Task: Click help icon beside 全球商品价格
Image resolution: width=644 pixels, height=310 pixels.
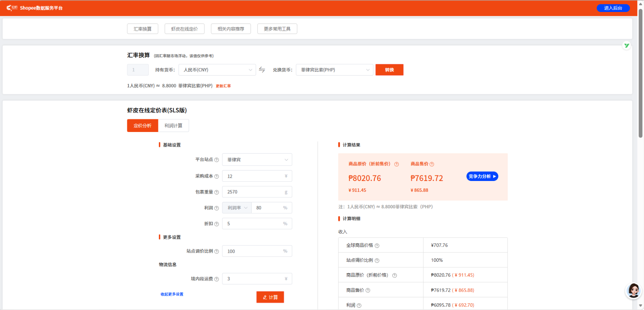Action: point(377,246)
